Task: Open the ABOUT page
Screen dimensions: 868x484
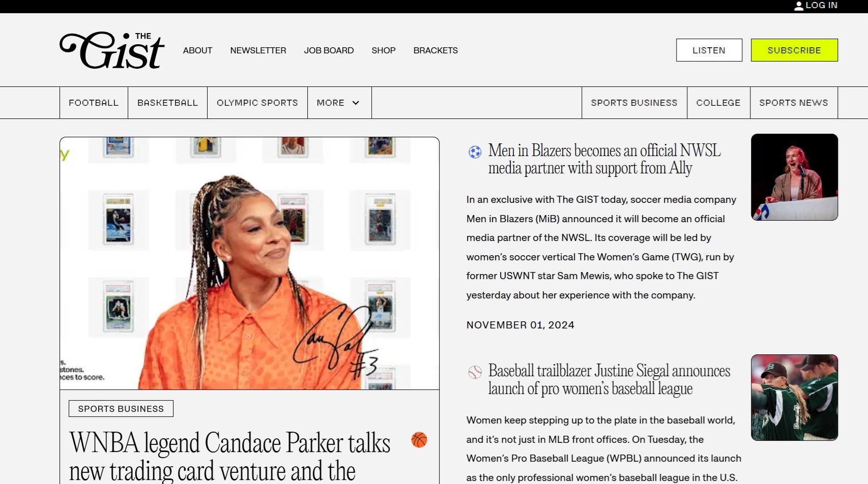Action: [x=197, y=50]
